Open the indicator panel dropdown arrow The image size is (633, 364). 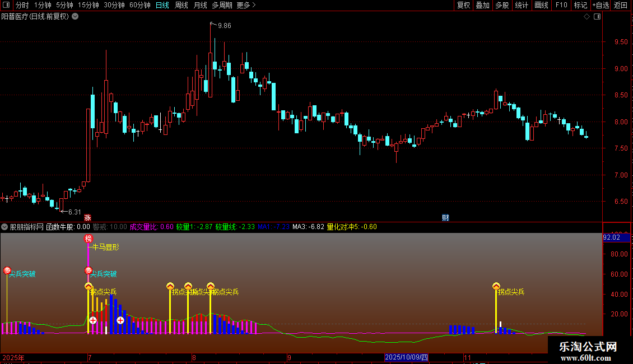tap(4, 227)
